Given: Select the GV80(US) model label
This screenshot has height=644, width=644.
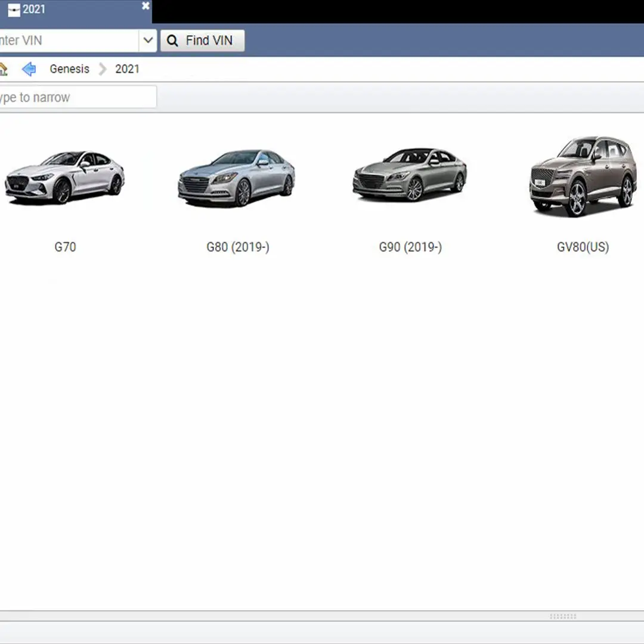Looking at the screenshot, I should click(583, 247).
